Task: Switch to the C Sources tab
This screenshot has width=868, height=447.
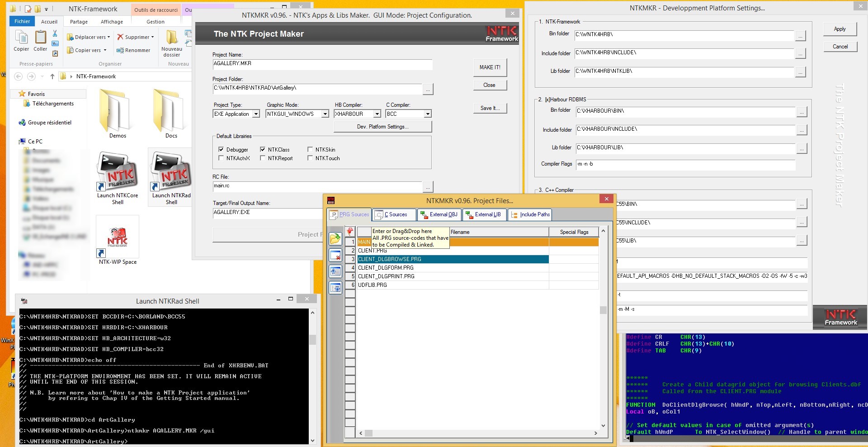Action: [394, 214]
